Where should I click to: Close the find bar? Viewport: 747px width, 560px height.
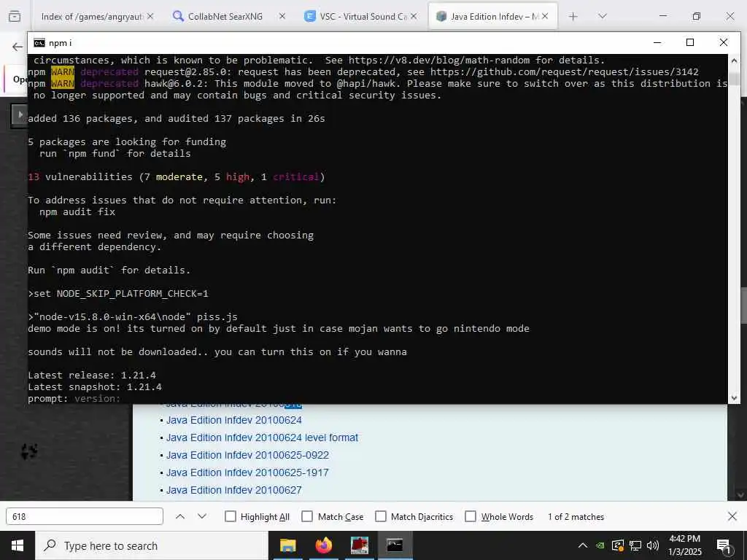732,517
